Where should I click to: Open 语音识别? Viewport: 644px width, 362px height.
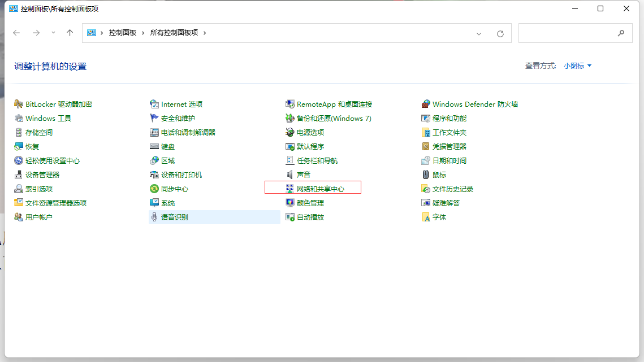(x=175, y=217)
